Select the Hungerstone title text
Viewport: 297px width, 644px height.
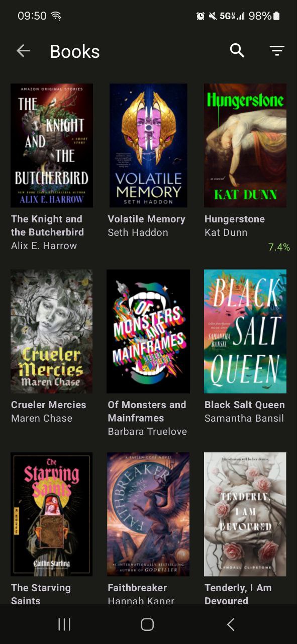(235, 219)
